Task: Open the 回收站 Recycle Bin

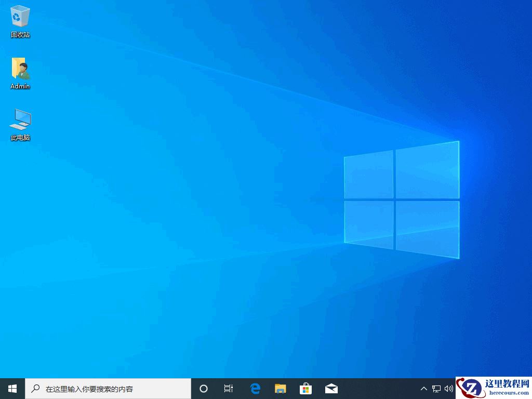Action: (20, 16)
